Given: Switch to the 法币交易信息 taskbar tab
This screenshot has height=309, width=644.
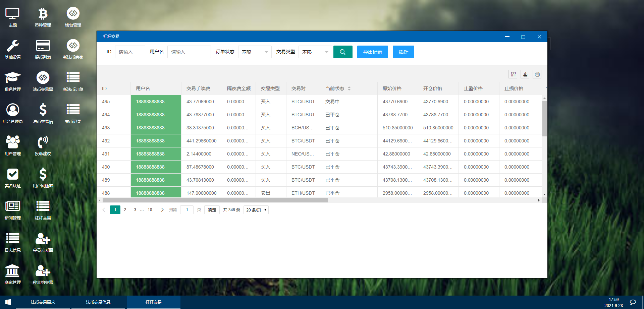Looking at the screenshot, I should (98, 302).
